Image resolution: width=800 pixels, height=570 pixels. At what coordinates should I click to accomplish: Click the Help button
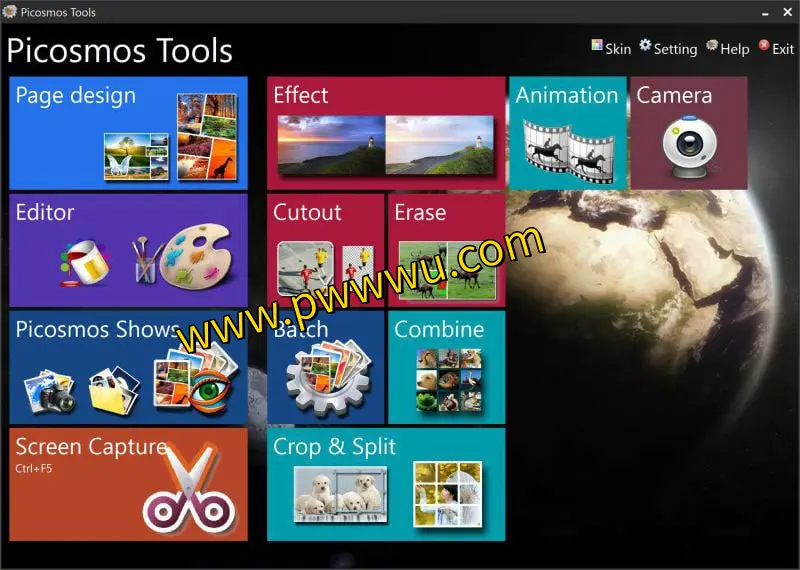tap(727, 47)
